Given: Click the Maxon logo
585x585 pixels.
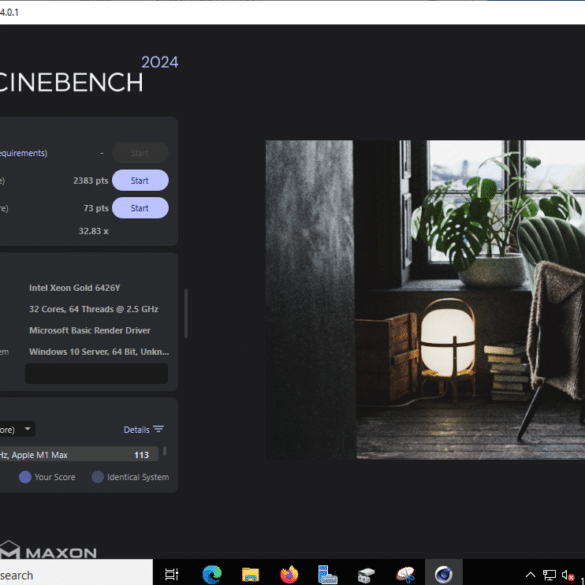Looking at the screenshot, I should [x=49, y=550].
